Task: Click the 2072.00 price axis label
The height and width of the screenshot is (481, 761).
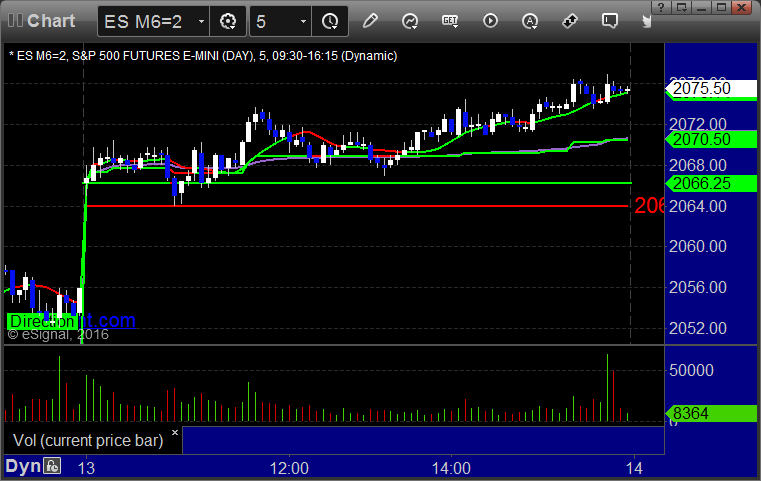Action: [697, 124]
